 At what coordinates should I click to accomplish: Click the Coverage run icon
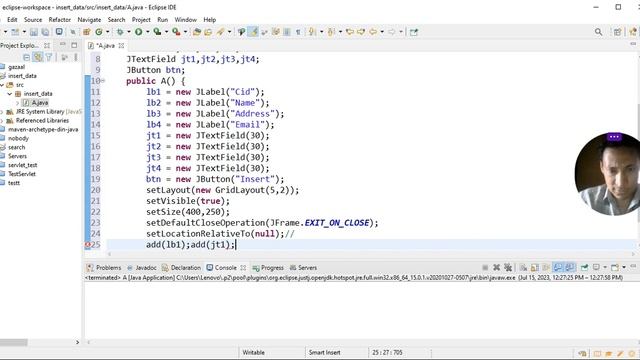click(157, 32)
